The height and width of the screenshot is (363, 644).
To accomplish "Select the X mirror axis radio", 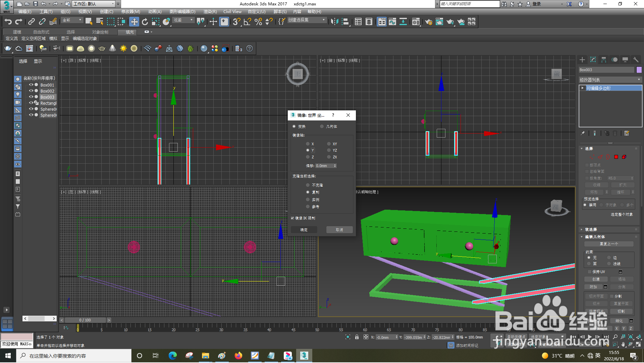I will 308,144.
